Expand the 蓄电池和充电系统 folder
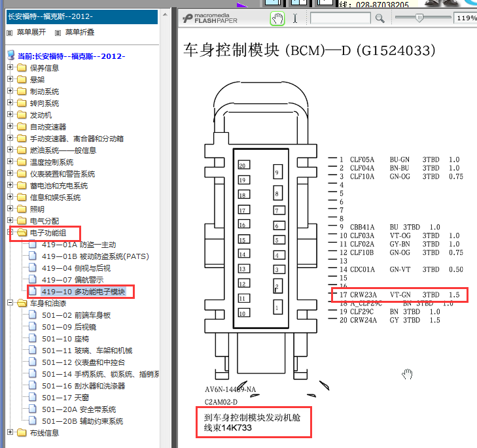This screenshot has height=448, width=477. 10,185
